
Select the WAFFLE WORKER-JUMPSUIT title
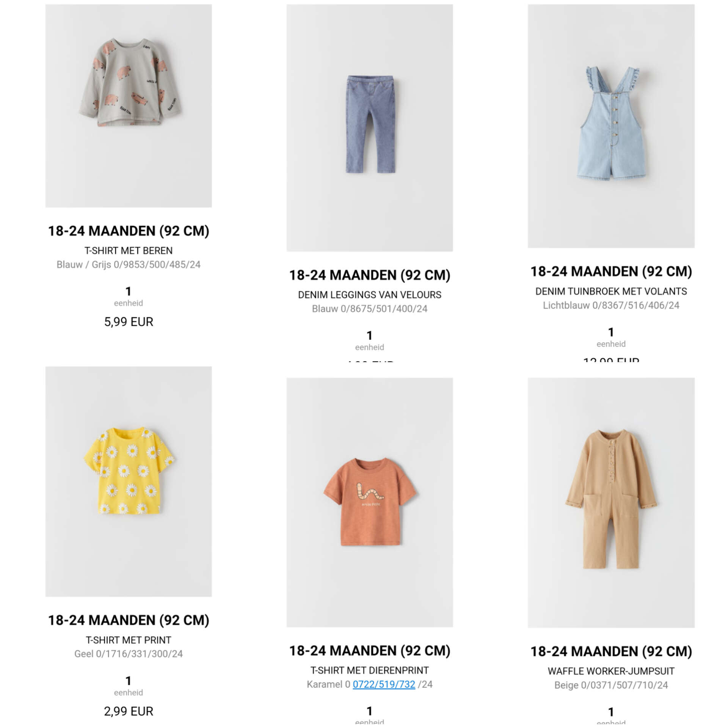tap(611, 671)
